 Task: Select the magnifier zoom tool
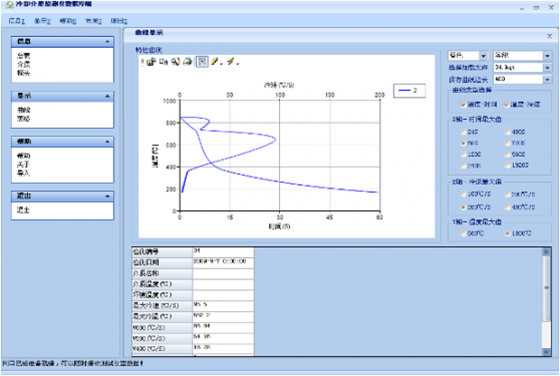point(175,62)
